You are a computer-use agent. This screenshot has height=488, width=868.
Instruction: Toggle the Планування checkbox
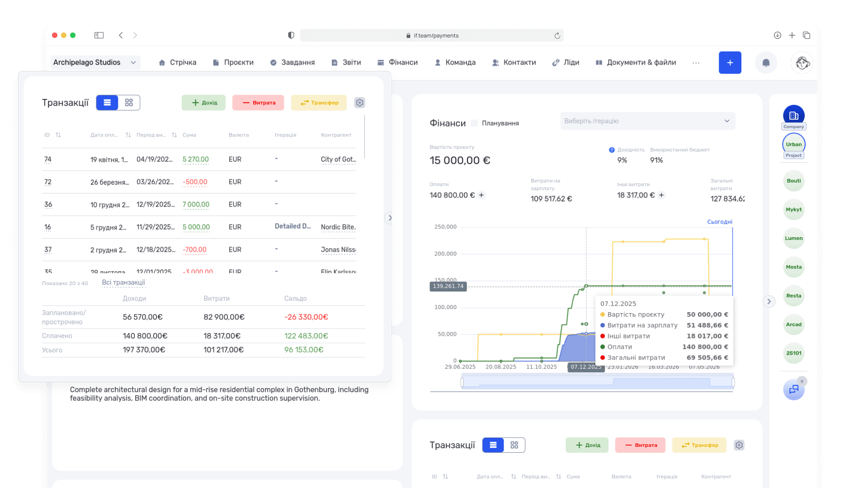[x=474, y=123]
